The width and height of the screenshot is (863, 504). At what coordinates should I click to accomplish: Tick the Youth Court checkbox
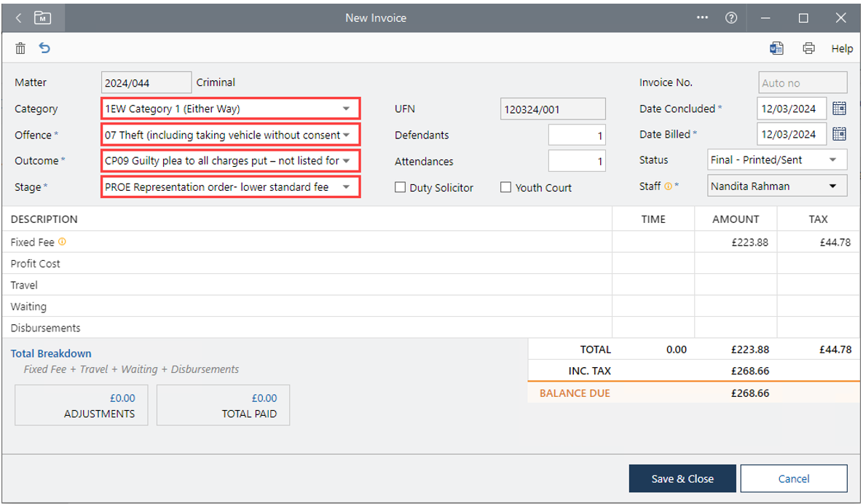505,187
